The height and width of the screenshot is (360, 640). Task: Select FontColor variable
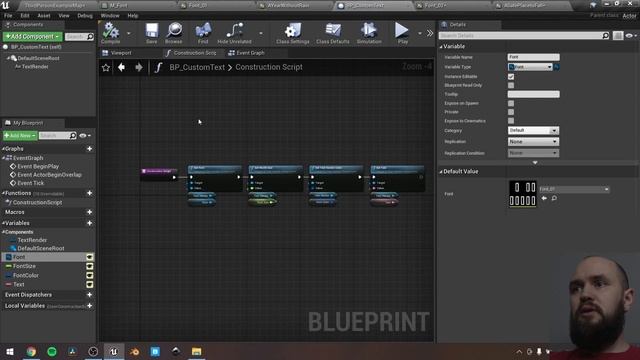pyautogui.click(x=26, y=276)
